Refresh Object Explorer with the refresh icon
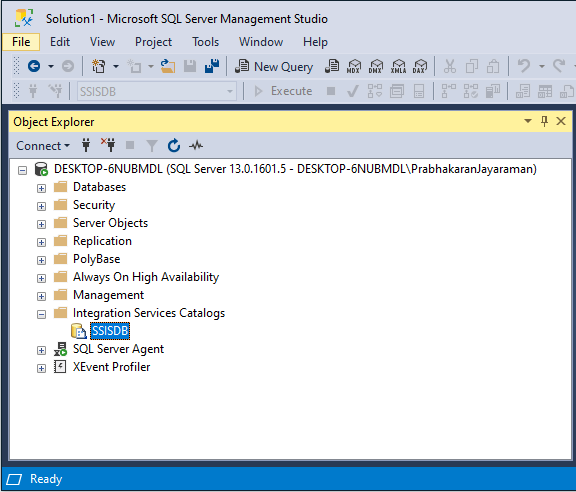The height and width of the screenshot is (492, 576). [x=174, y=146]
